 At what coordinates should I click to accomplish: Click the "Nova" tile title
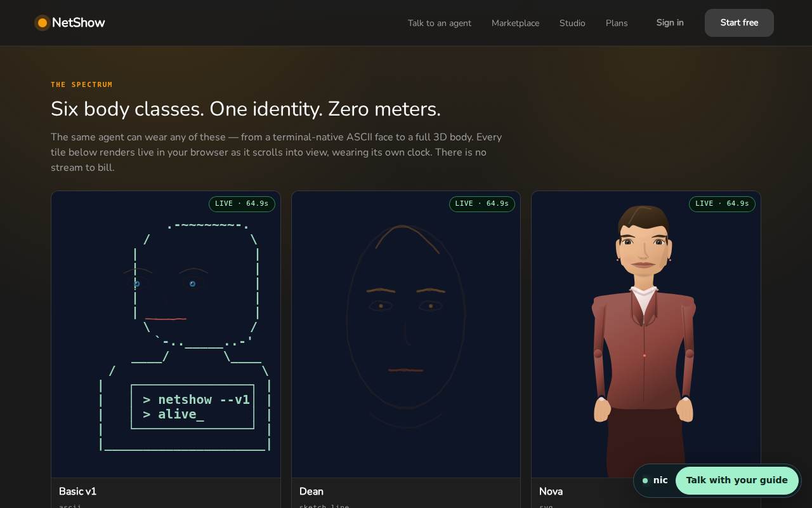click(x=551, y=491)
